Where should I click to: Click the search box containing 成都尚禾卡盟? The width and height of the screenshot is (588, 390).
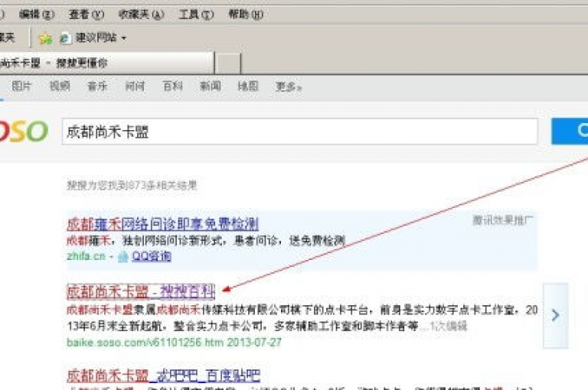click(299, 132)
